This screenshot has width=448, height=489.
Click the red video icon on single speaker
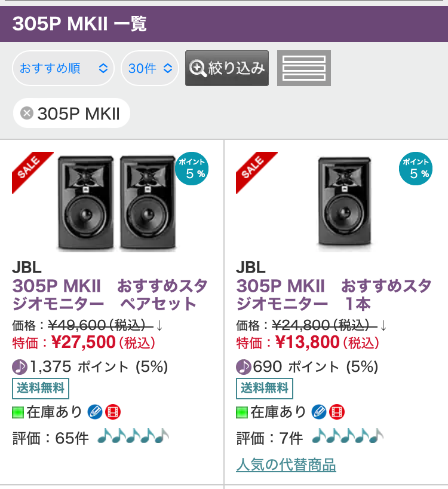(337, 412)
